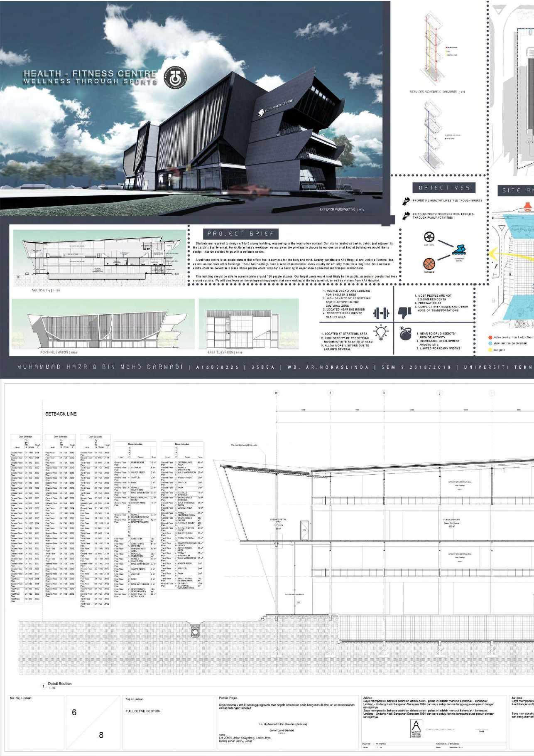Click the 'Pemilik Projek' label
Screen dimensions: 534x756
[228, 698]
